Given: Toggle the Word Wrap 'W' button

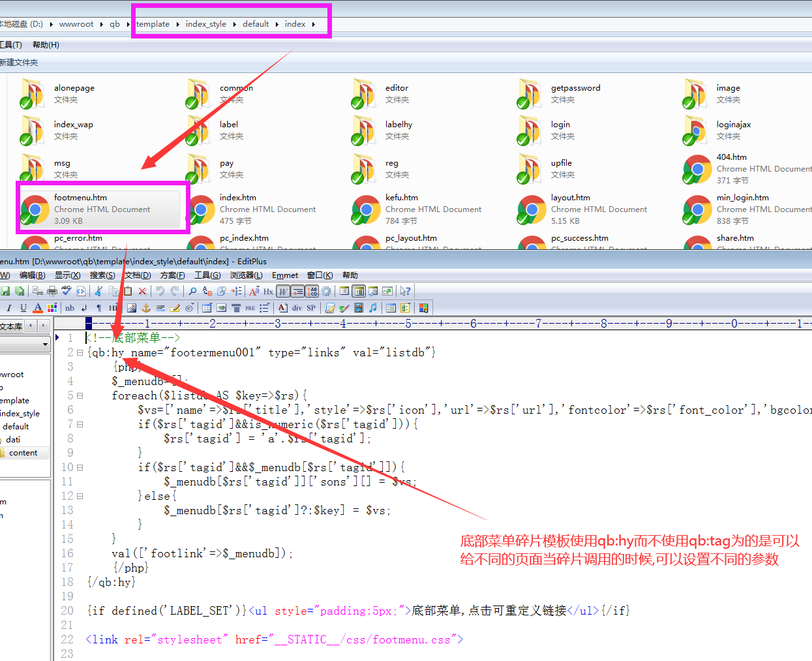Looking at the screenshot, I should click(283, 291).
